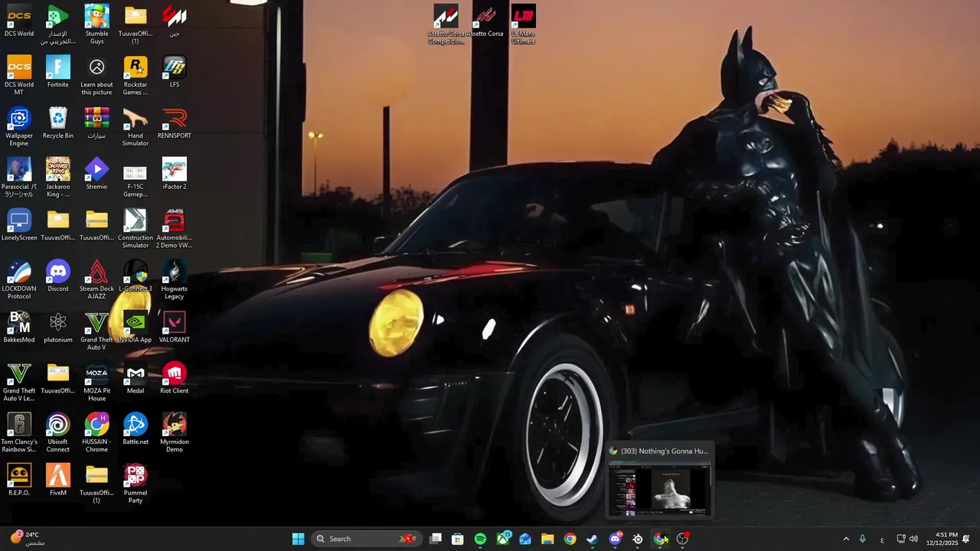Show hidden system tray icons
The image size is (980, 551).
pos(846,539)
